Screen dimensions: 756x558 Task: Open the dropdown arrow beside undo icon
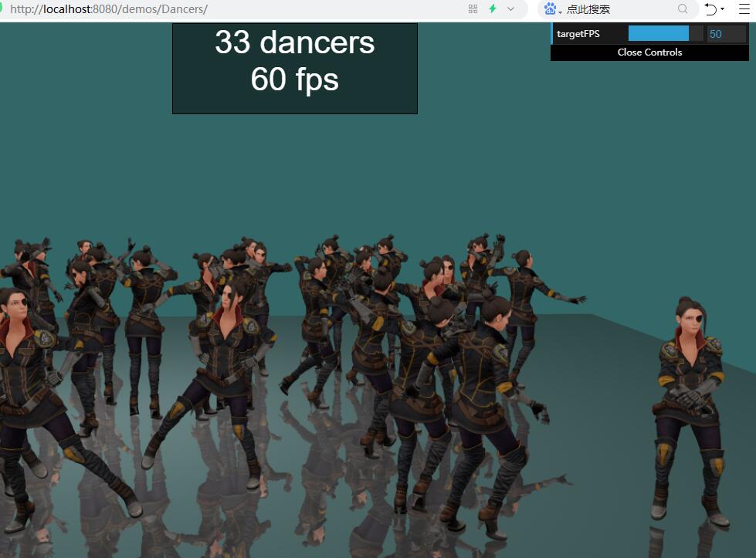pyautogui.click(x=722, y=8)
